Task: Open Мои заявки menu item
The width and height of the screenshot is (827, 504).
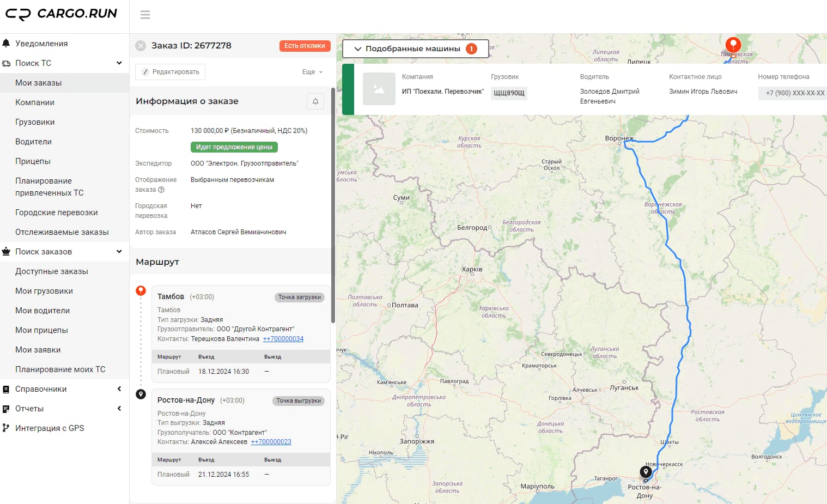Action: pos(64,350)
